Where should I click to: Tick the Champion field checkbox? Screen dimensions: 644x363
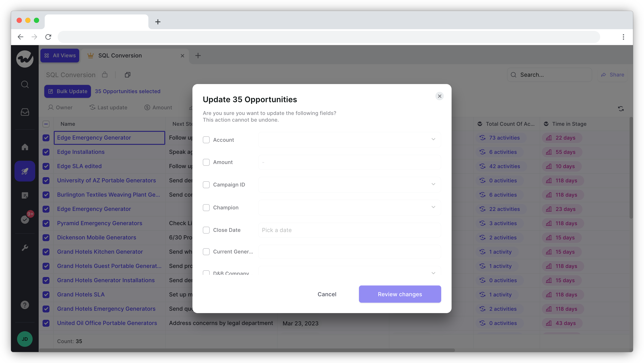(206, 207)
